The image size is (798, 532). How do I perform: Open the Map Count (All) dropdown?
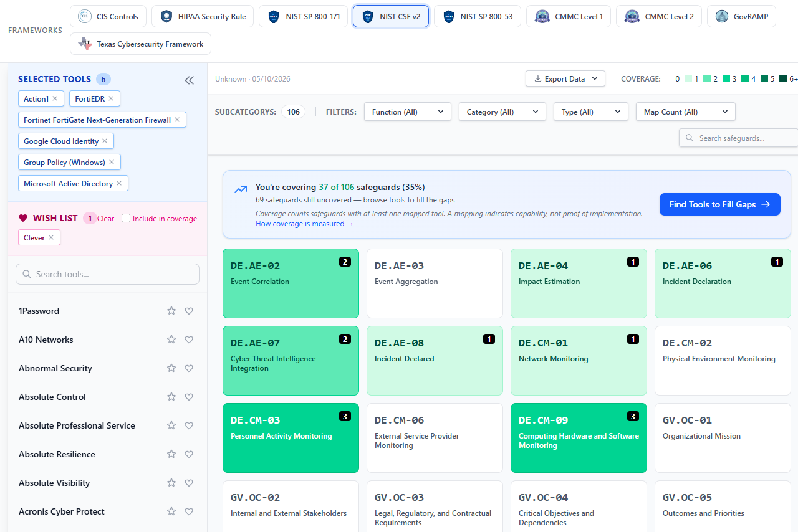pos(686,112)
